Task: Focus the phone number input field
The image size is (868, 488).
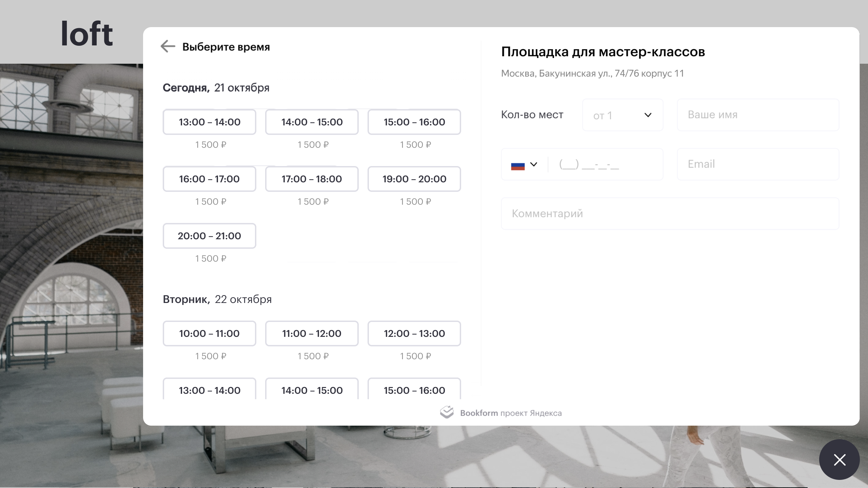Action: pos(606,164)
